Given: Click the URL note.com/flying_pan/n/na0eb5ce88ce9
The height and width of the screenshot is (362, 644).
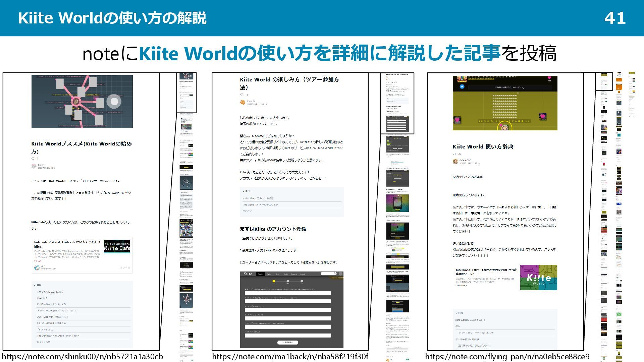Looking at the screenshot, I should [x=507, y=357].
